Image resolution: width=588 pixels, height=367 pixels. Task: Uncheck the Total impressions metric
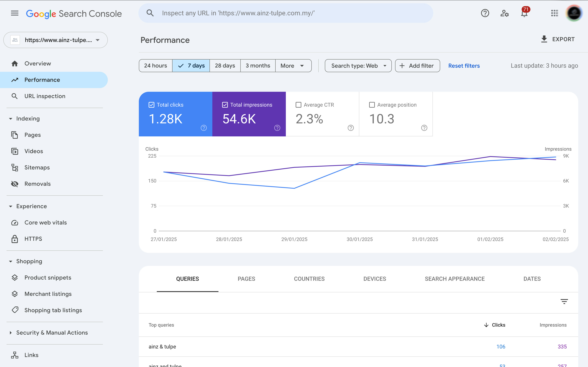click(x=225, y=105)
